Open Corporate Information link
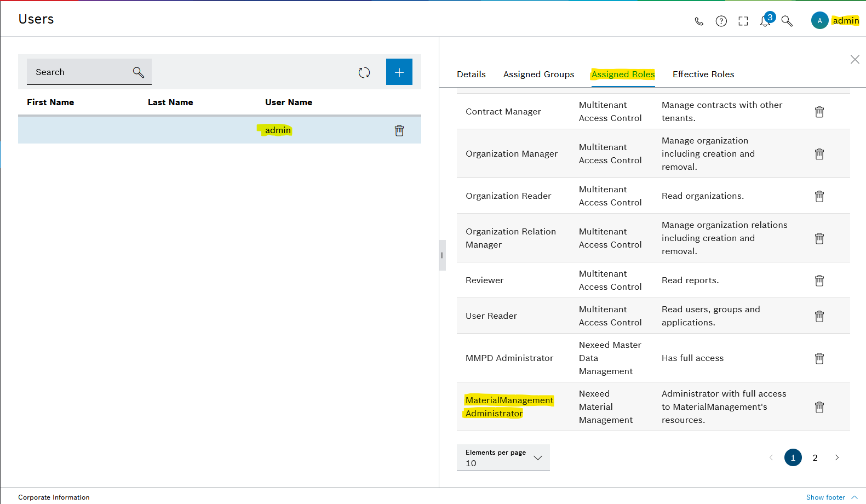The image size is (866, 504). [54, 497]
